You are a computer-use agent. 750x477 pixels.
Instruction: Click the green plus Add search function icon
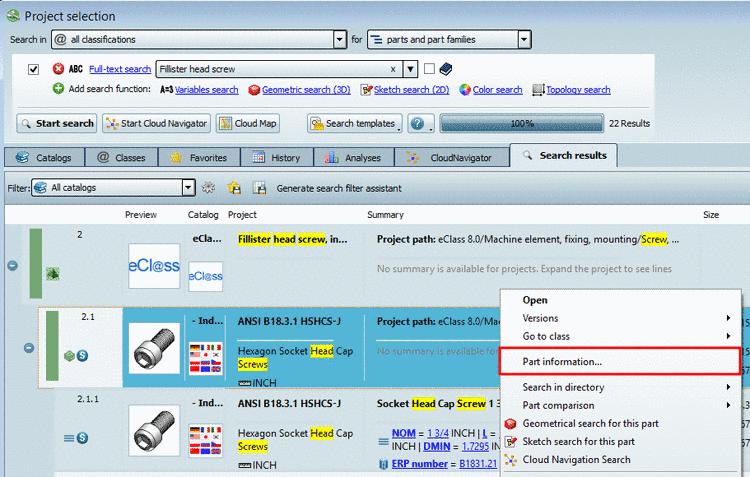(58, 89)
